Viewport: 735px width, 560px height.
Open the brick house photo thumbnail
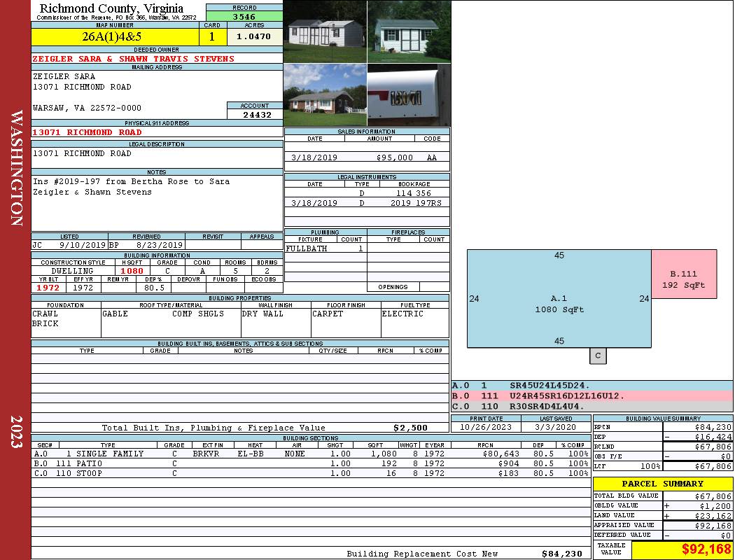[325, 95]
